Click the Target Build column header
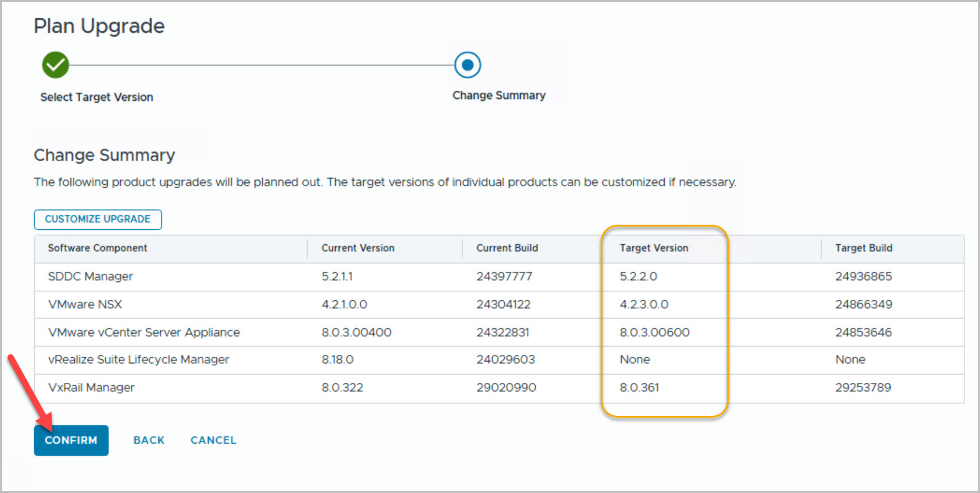Screen dimensions: 980x493 (x=863, y=248)
